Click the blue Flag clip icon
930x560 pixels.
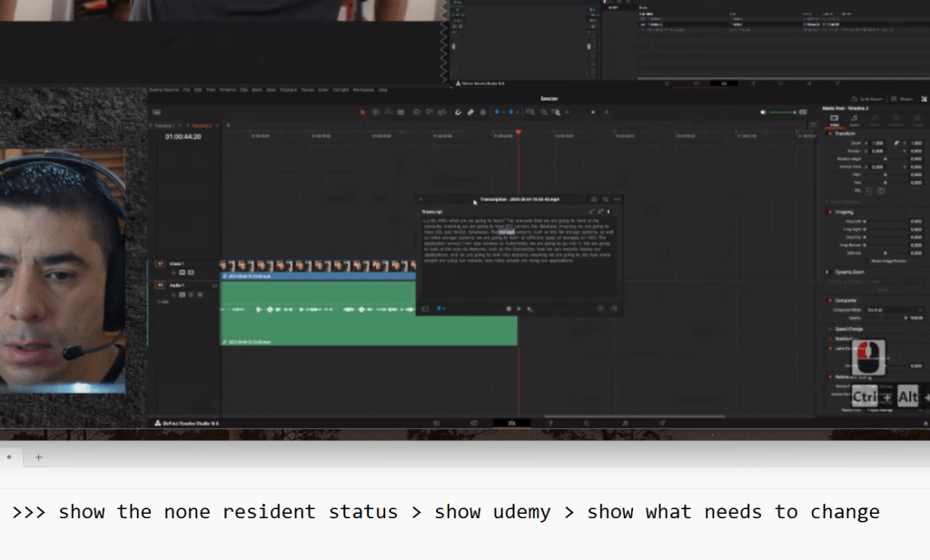[x=497, y=112]
